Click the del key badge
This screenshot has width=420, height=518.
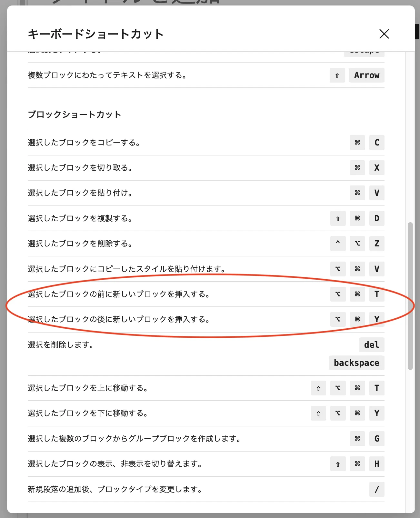pyautogui.click(x=372, y=345)
